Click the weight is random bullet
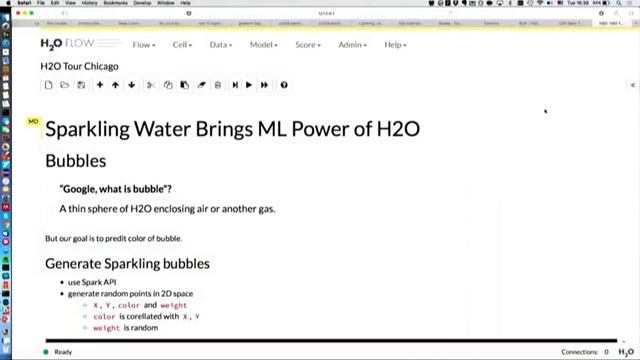 pyautogui.click(x=125, y=328)
